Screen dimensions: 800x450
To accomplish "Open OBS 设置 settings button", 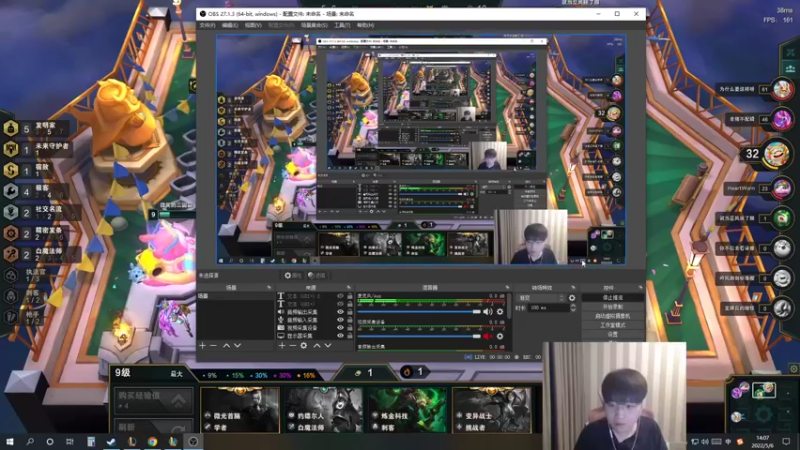I will [613, 334].
